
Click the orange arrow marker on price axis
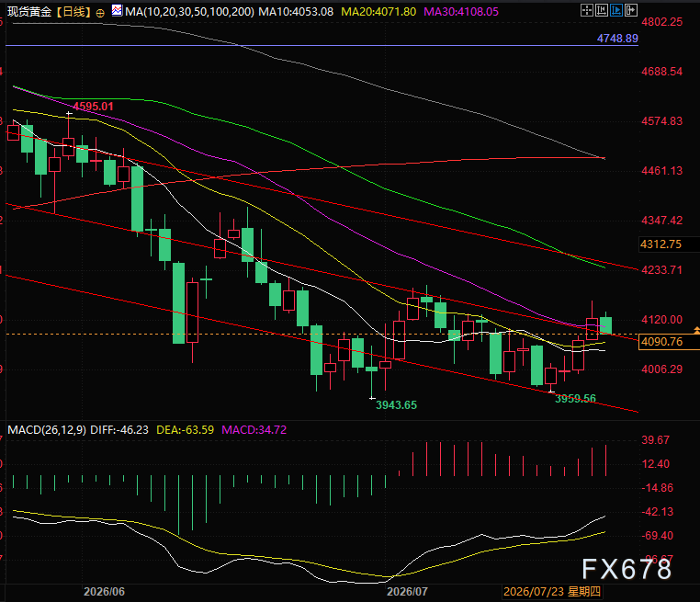click(x=696, y=330)
